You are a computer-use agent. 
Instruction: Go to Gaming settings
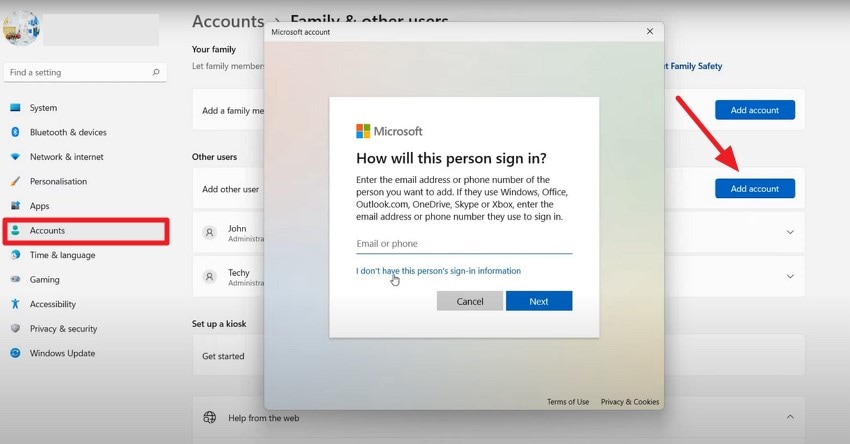(x=44, y=279)
